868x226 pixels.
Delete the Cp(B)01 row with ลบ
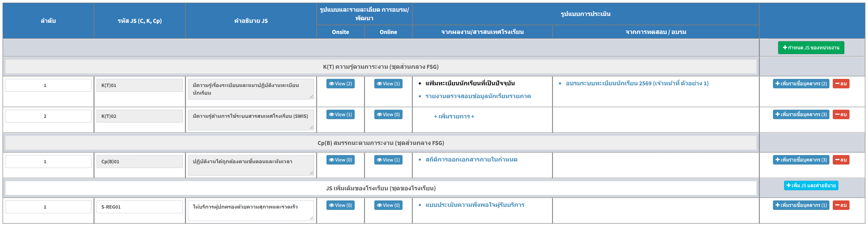(841, 160)
